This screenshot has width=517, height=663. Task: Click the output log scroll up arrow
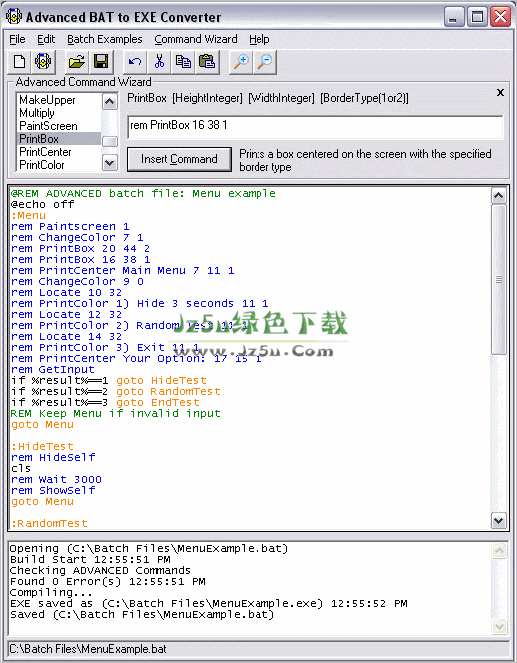tap(500, 551)
